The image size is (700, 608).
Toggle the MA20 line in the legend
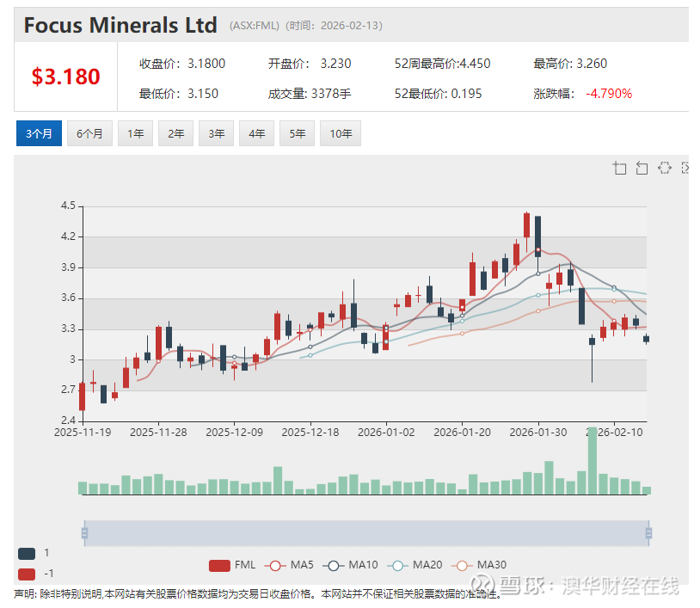tap(414, 565)
